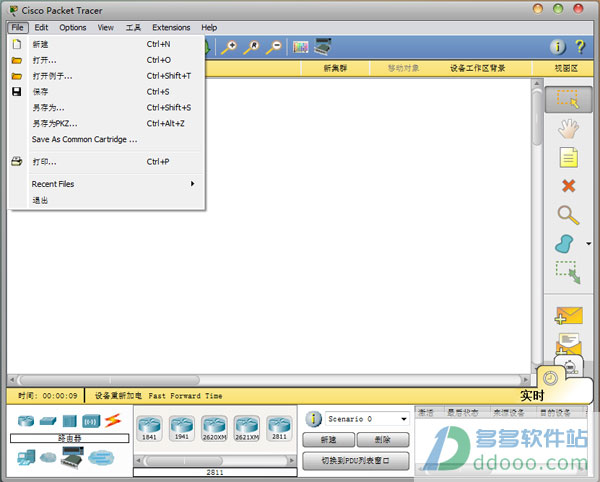Choose 打开例子... in File menu
Viewport: 600px width, 482px height.
pyautogui.click(x=106, y=76)
